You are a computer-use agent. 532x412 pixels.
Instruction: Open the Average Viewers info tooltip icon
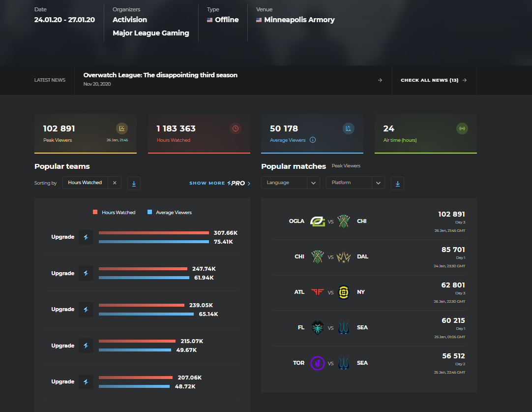tap(313, 140)
